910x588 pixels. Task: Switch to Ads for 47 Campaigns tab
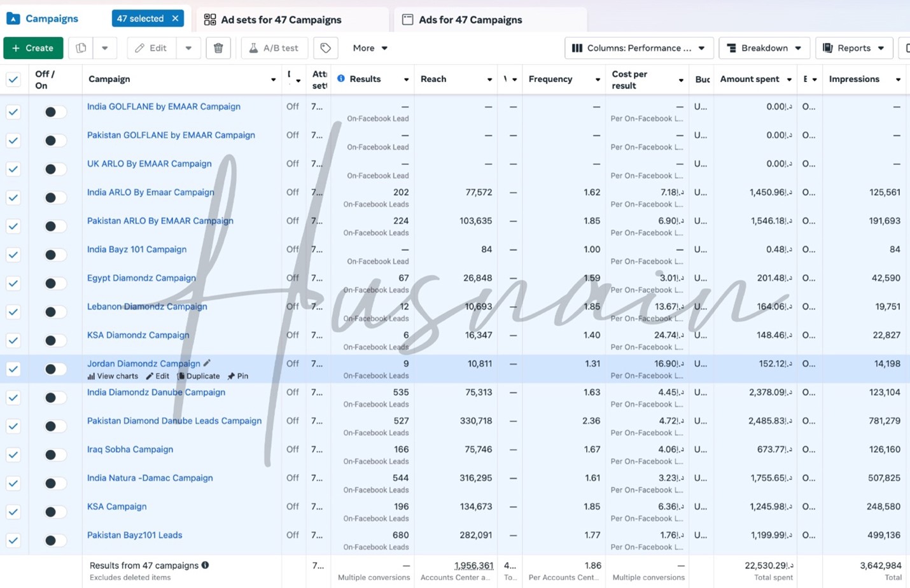[470, 20]
